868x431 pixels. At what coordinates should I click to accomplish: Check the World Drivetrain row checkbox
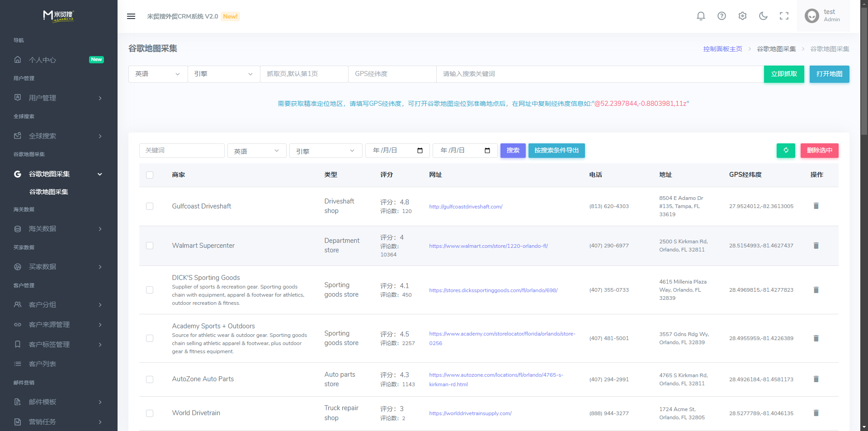(x=150, y=413)
